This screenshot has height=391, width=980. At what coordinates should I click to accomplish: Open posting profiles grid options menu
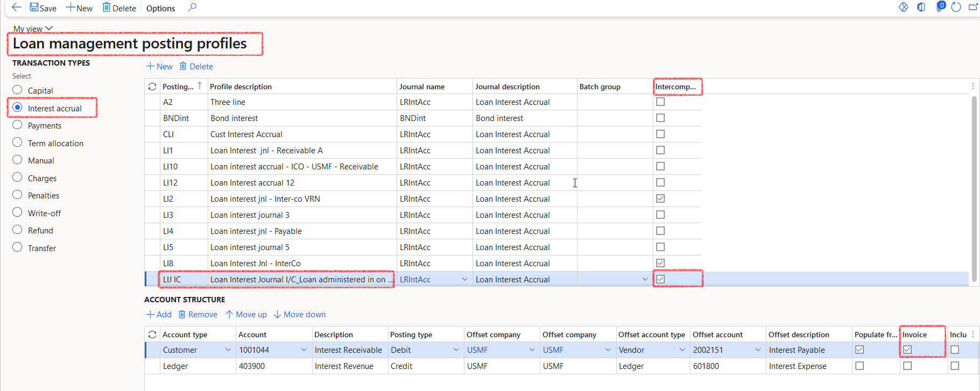pyautogui.click(x=973, y=86)
